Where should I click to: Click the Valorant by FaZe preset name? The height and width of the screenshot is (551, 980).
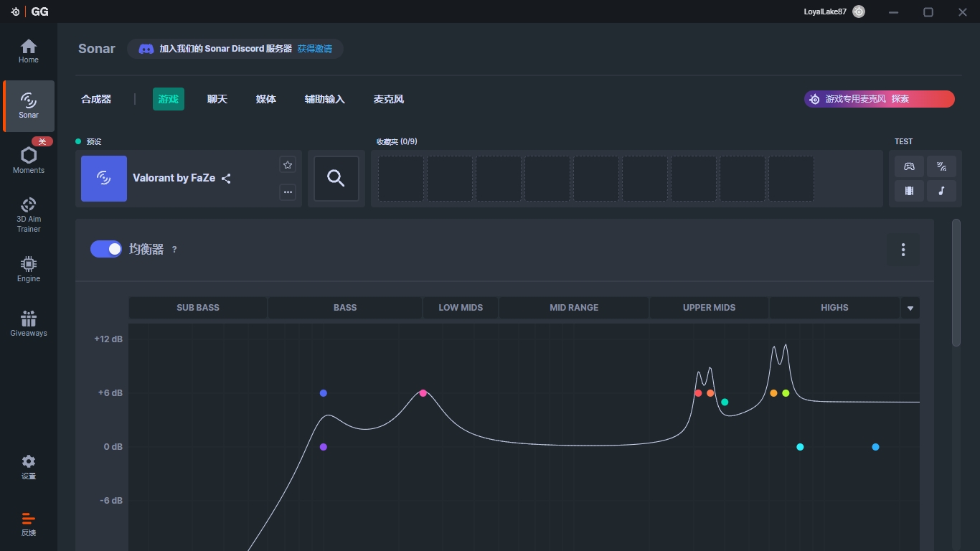tap(174, 178)
